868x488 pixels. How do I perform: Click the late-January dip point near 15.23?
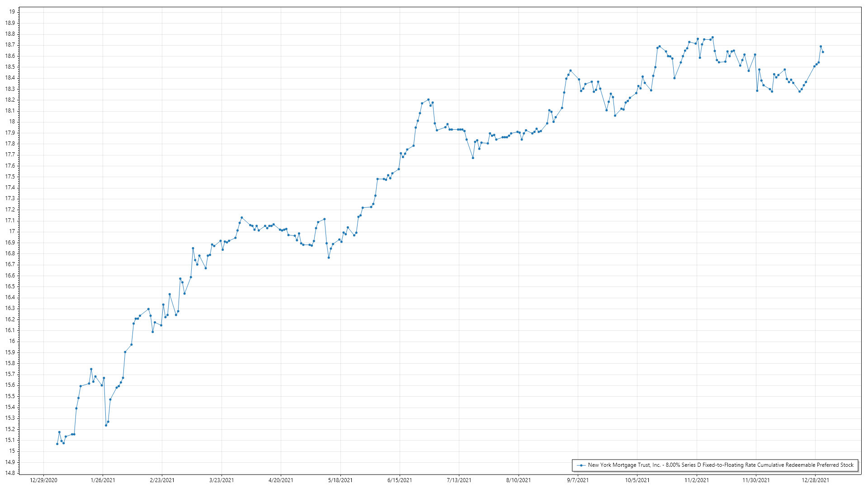[x=106, y=425]
